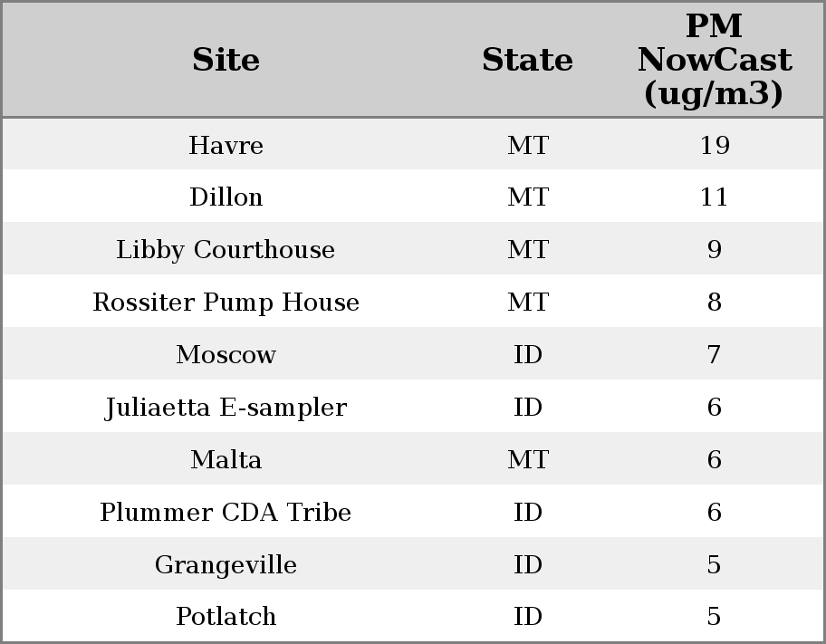Click the Grangeville site cell
Image resolution: width=826 pixels, height=644 pixels.
point(226,565)
